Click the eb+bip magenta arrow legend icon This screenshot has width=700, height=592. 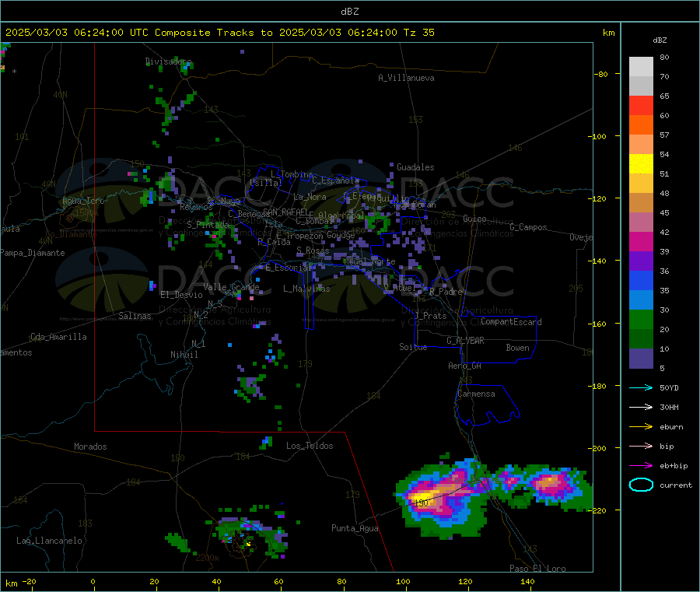click(x=641, y=466)
